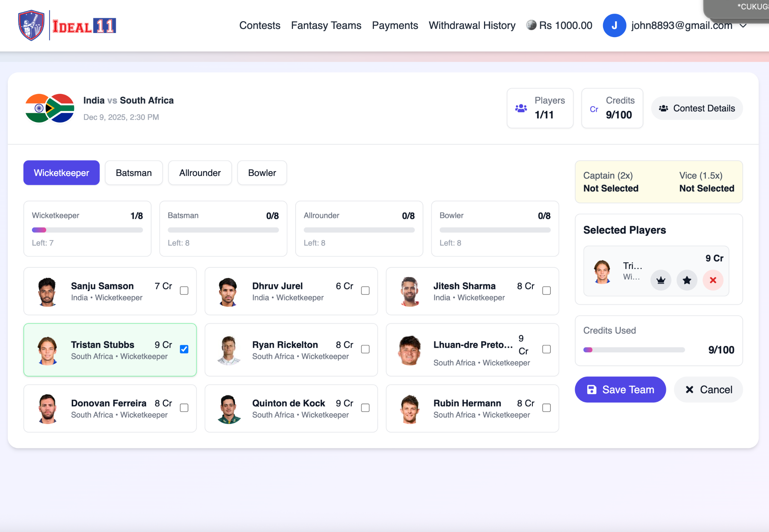The height and width of the screenshot is (532, 769).
Task: Click the Save Team button
Action: pyautogui.click(x=620, y=389)
